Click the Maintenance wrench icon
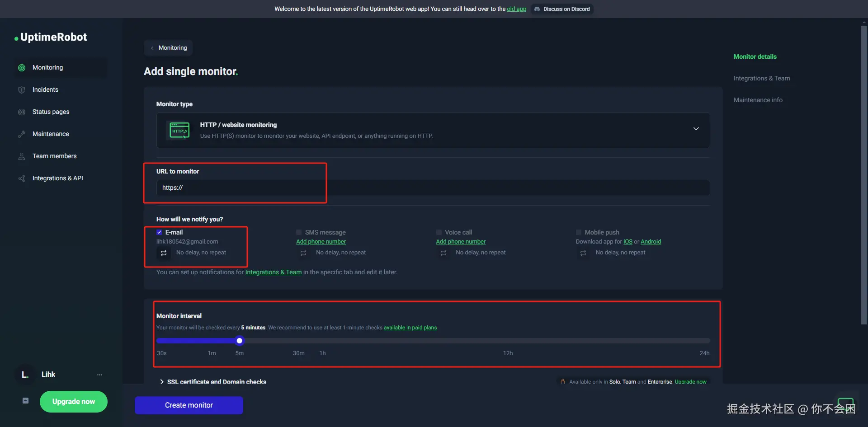 click(22, 134)
